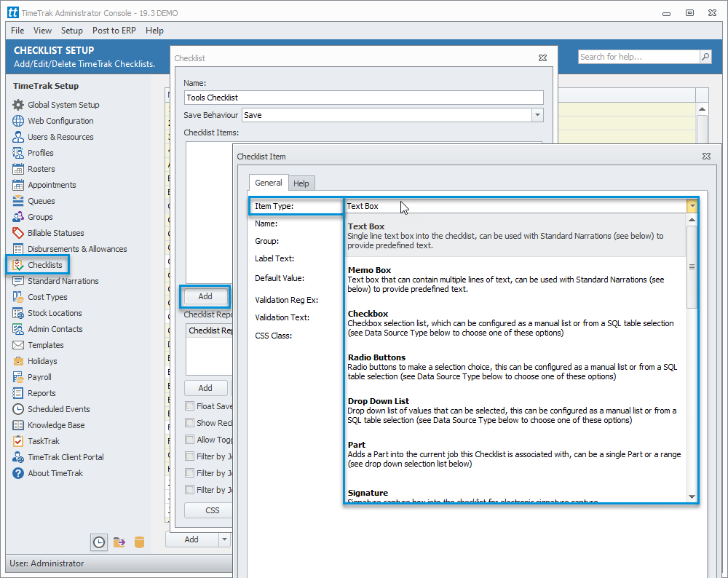Open the Rosters calendar icon
Screen dimensions: 728x578
(18, 169)
